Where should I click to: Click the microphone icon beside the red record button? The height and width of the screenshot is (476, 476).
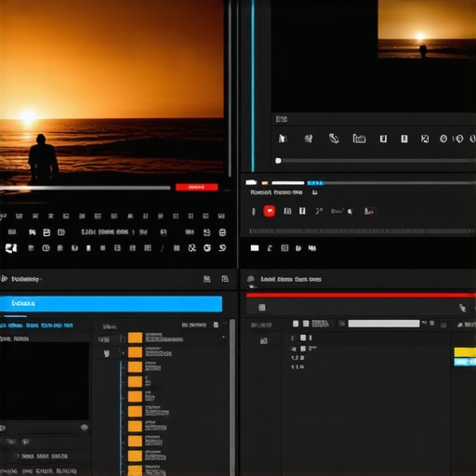(254, 212)
